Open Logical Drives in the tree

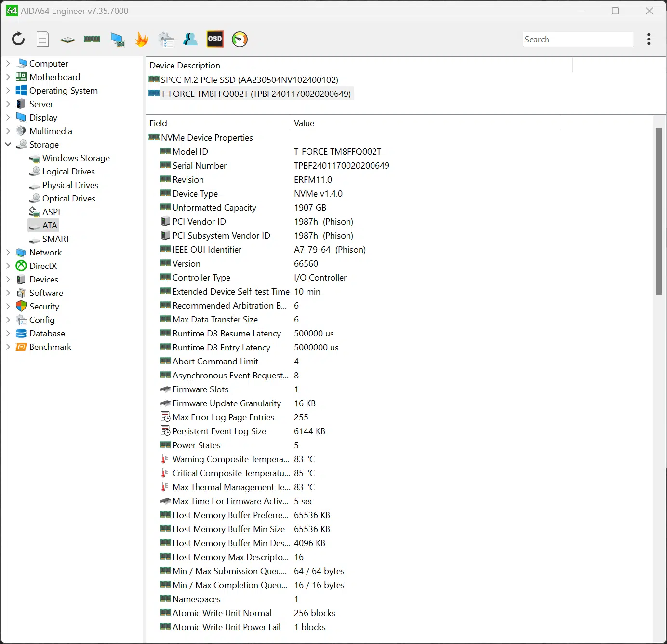click(68, 171)
